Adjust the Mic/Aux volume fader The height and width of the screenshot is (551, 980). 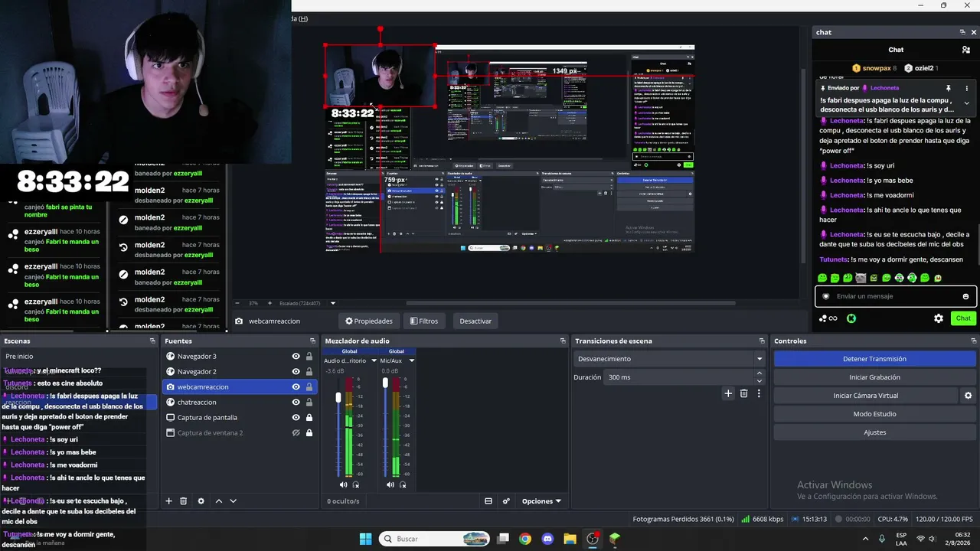coord(385,382)
